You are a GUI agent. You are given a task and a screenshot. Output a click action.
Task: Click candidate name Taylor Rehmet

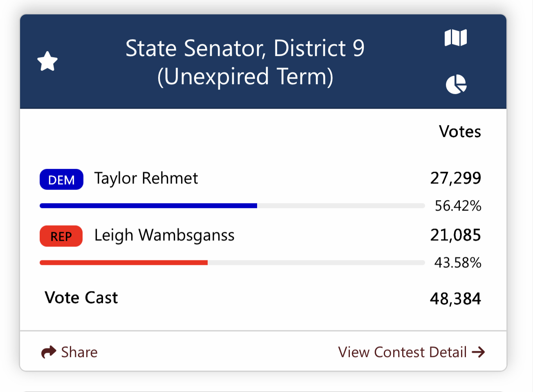146,178
